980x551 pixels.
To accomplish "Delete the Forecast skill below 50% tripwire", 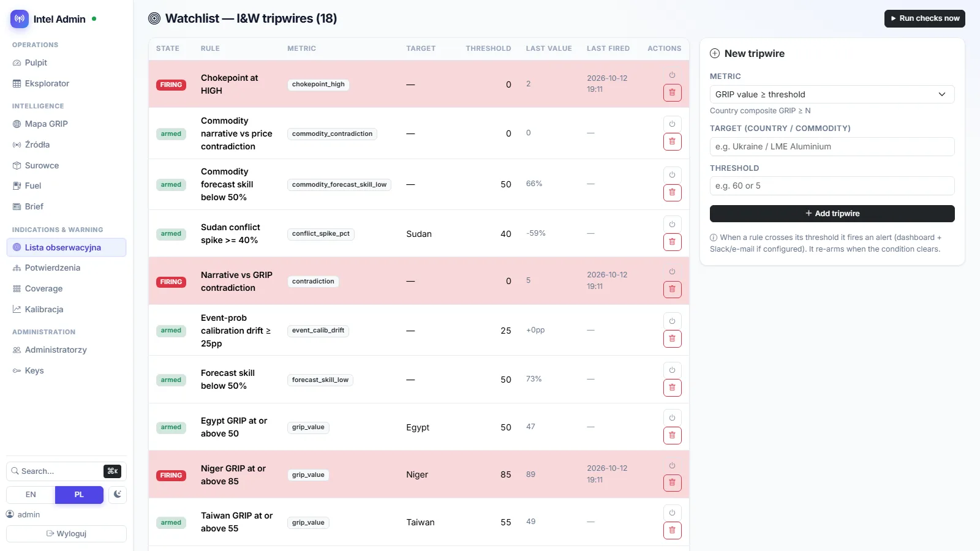I will [x=672, y=388].
